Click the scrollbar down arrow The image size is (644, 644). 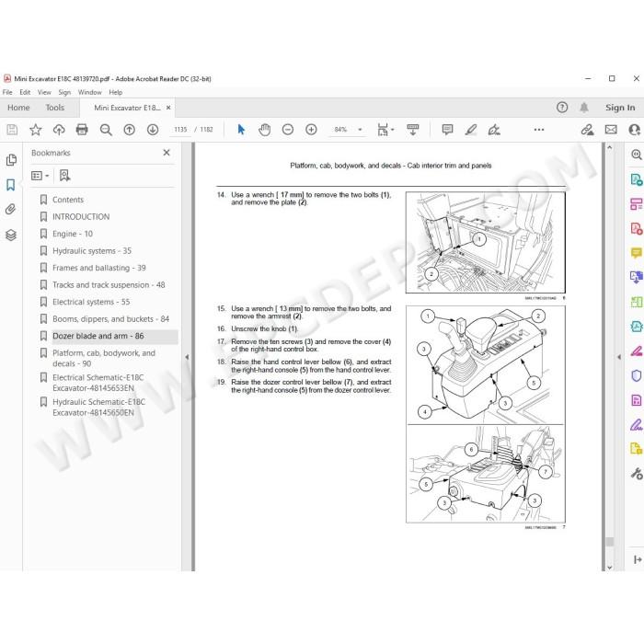point(609,567)
